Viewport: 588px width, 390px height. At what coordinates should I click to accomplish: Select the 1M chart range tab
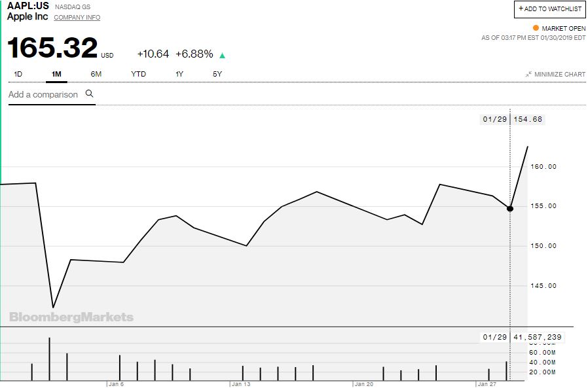pos(56,74)
